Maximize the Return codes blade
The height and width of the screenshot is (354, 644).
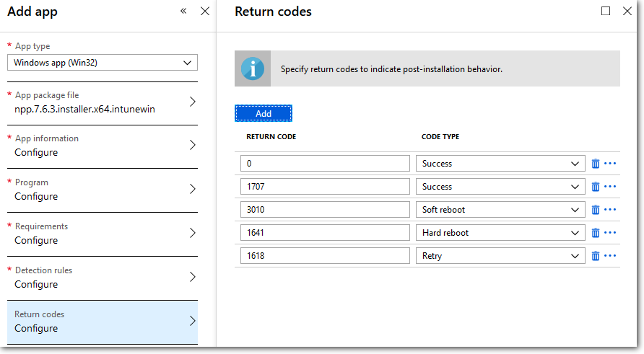[x=606, y=11]
